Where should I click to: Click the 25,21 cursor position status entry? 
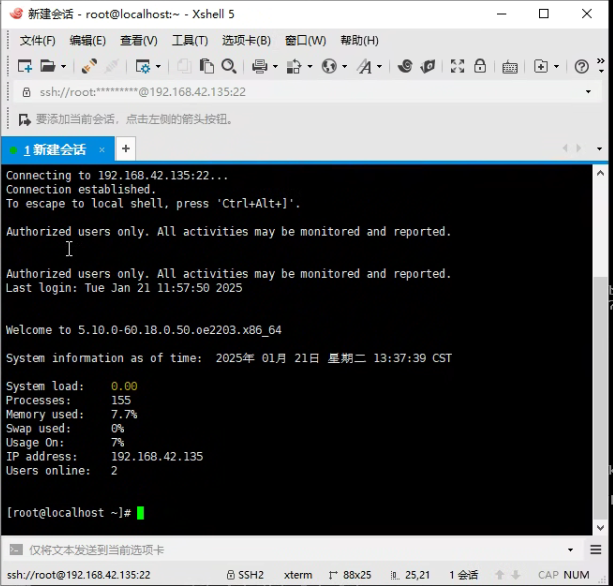(x=410, y=575)
